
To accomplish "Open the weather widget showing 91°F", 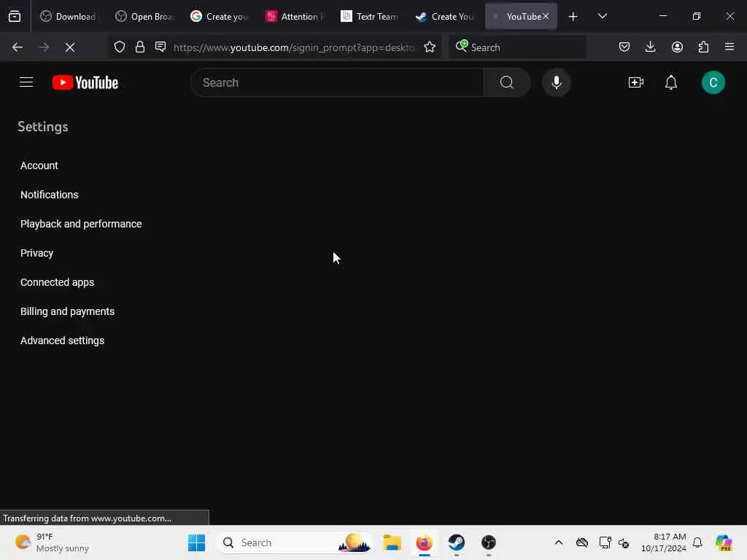I will pos(53,542).
